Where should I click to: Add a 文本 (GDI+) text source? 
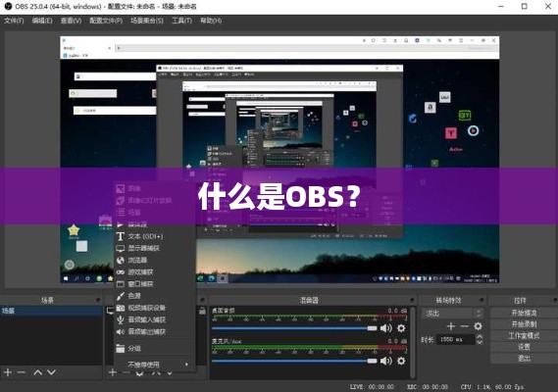tap(155, 236)
